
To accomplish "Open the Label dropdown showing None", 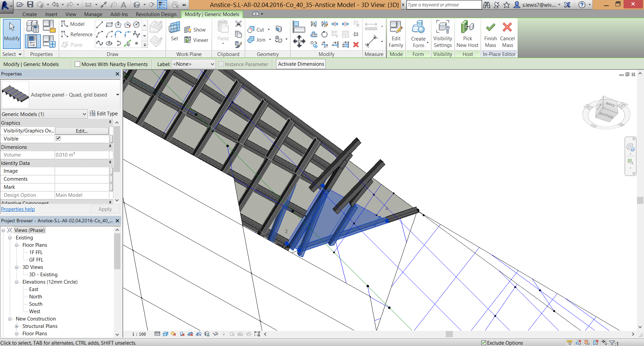I will point(194,64).
